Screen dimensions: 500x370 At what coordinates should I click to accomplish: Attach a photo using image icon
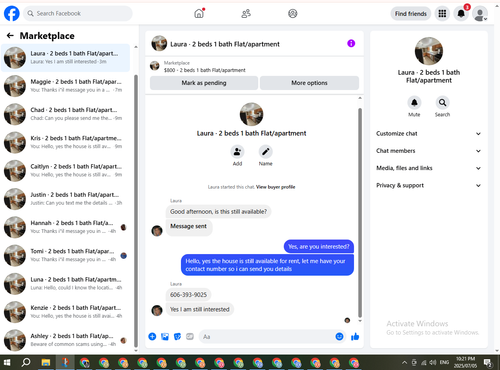[x=165, y=337]
